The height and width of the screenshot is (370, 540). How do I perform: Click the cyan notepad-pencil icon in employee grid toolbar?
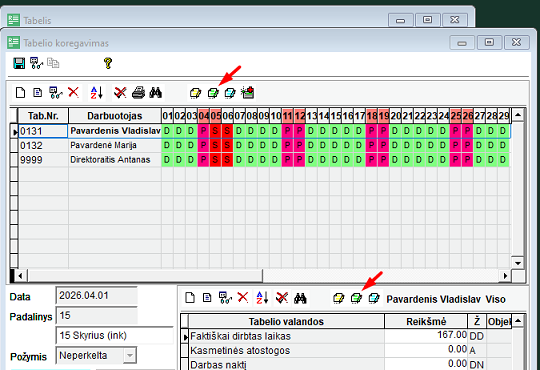[x=230, y=93]
